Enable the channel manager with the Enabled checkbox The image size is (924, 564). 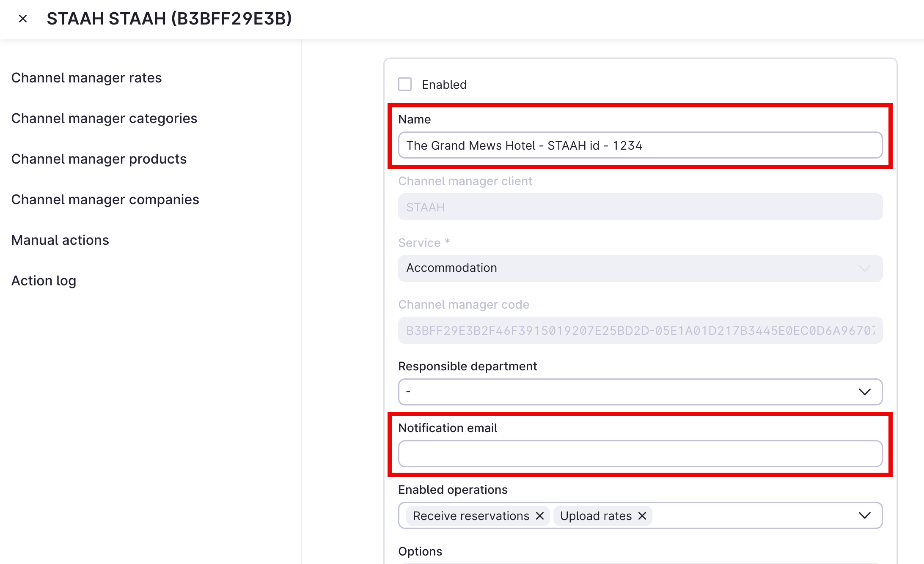[x=405, y=84]
